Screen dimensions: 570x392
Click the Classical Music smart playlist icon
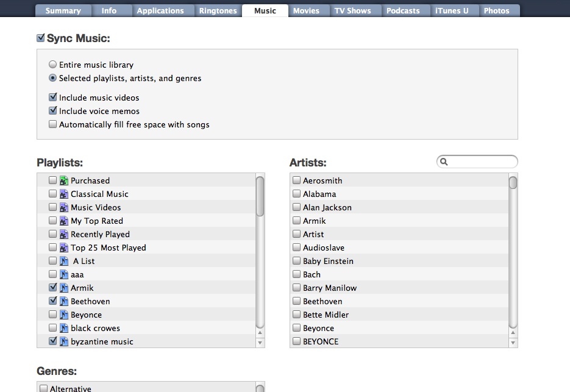click(x=64, y=194)
